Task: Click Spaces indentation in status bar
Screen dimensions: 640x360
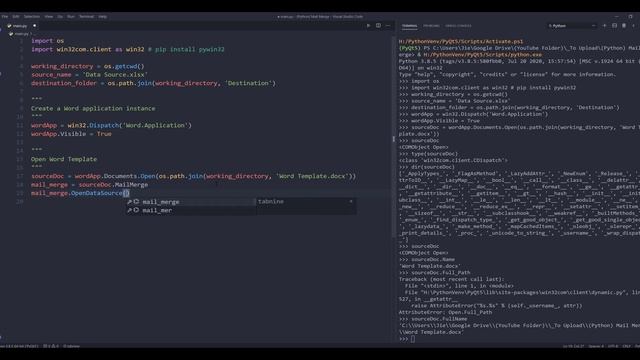Action: coord(596,346)
